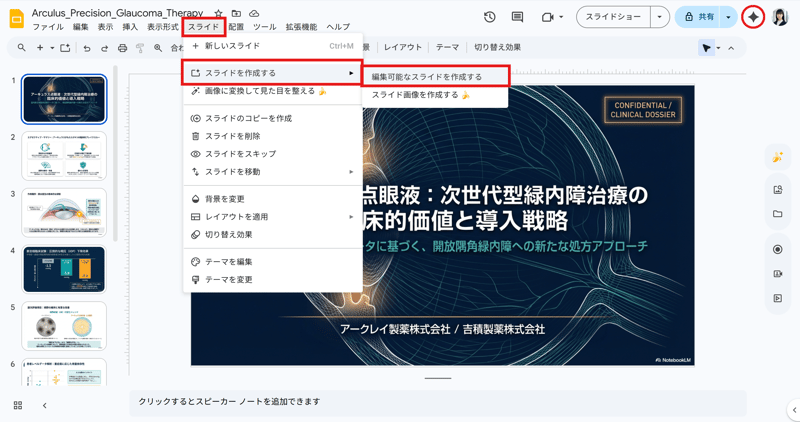The height and width of the screenshot is (422, 800).
Task: Expand the レイアウトを適用 submenu
Action: (351, 216)
